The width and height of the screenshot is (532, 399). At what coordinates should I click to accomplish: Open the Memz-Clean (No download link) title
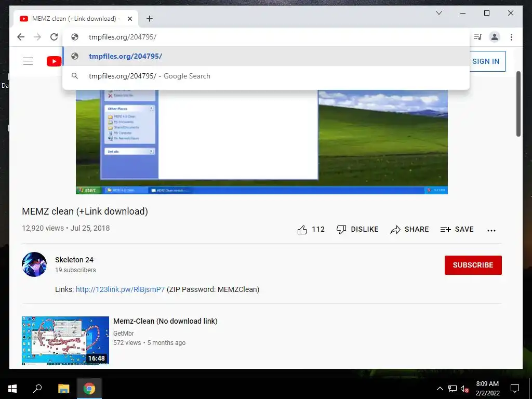[x=165, y=321]
